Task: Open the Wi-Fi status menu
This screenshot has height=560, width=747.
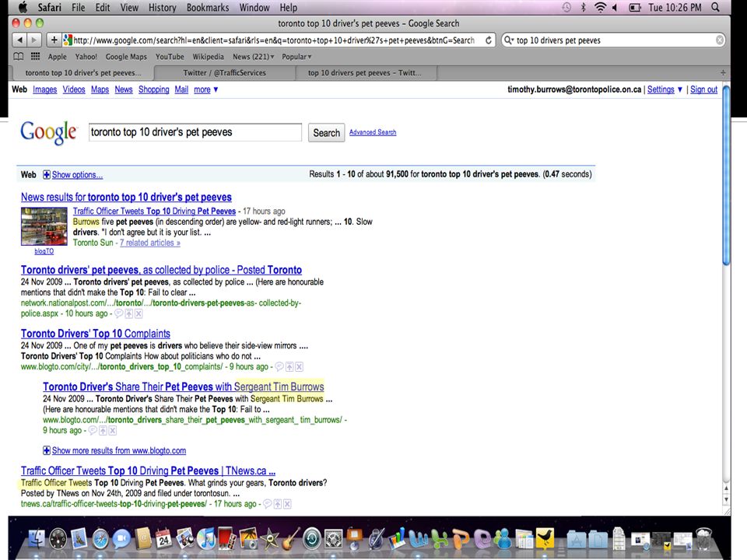Action: point(601,7)
